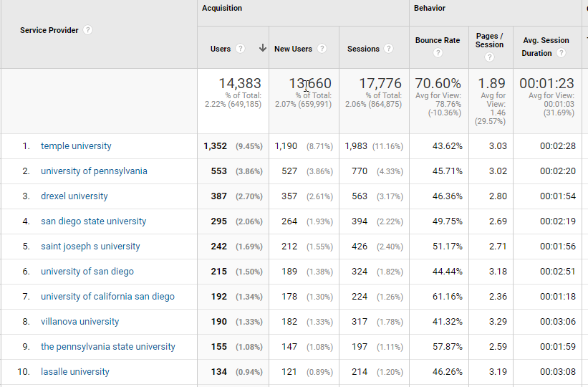
Task: Click the Users column help icon
Action: [x=241, y=49]
